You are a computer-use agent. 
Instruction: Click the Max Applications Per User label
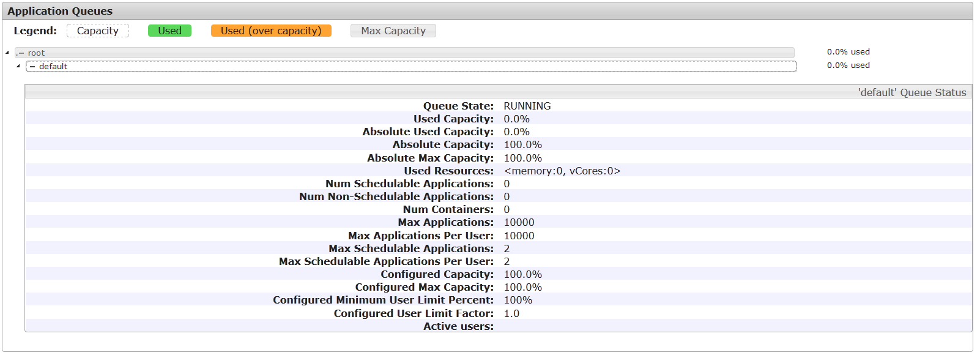coord(421,236)
